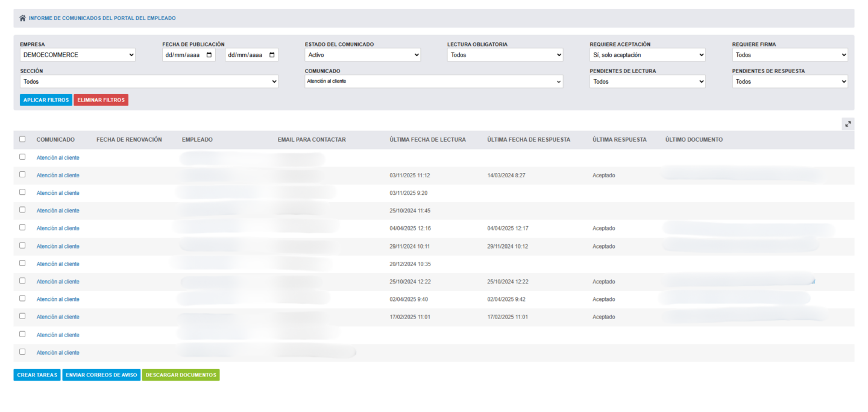
Task: Click the green Descargar documentos button
Action: click(180, 375)
